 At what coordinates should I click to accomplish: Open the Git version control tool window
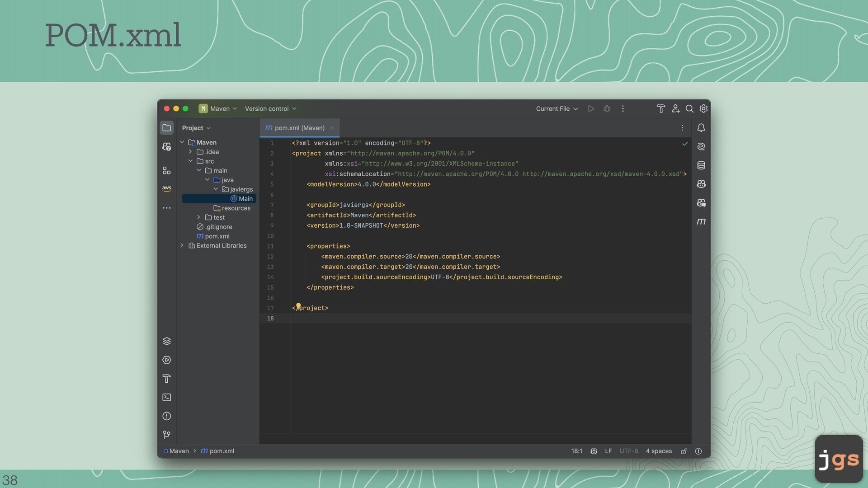point(166,435)
